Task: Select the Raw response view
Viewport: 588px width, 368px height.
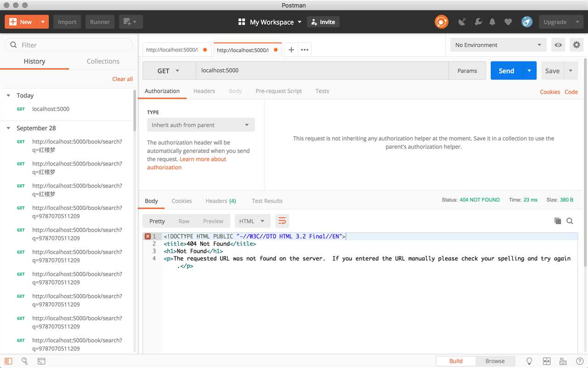Action: [x=184, y=221]
